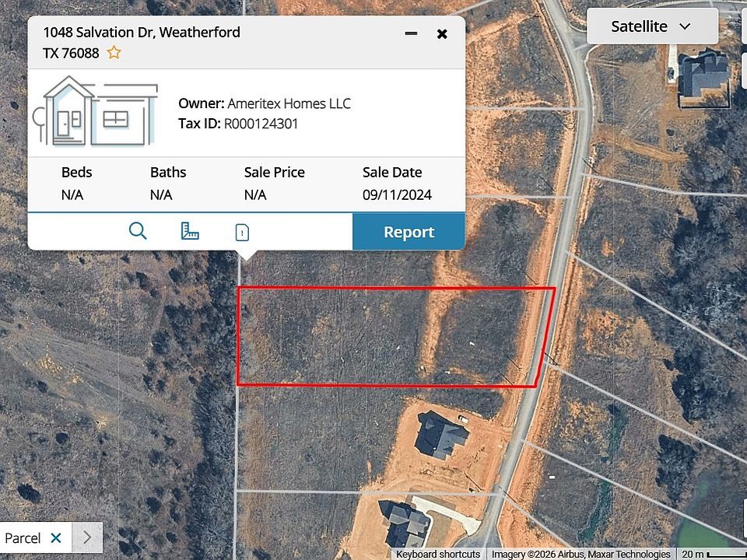747x560 pixels.
Task: Click the Tax ID R000124301 value
Action: pos(261,124)
